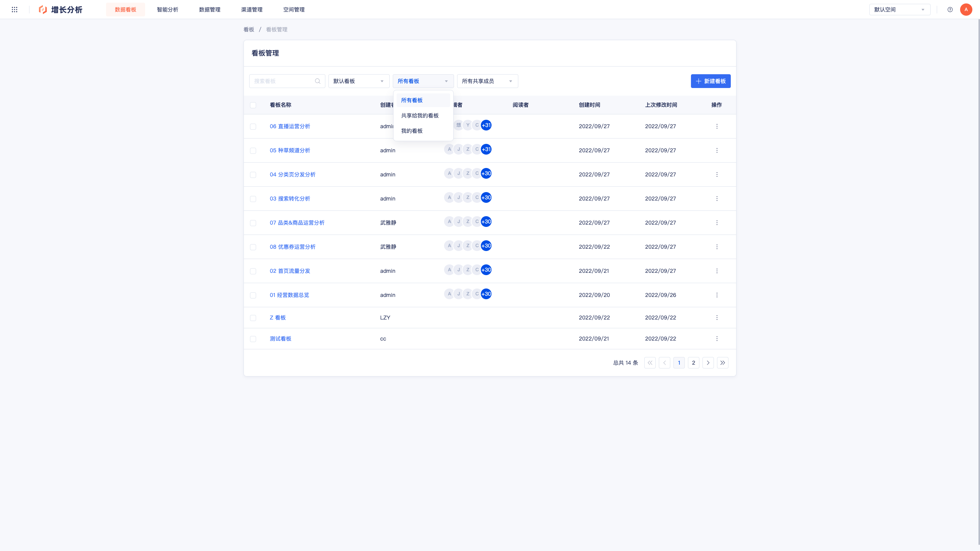Collapse the 所有看板 filter dropdown
Image resolution: width=980 pixels, height=551 pixels.
pos(423,81)
